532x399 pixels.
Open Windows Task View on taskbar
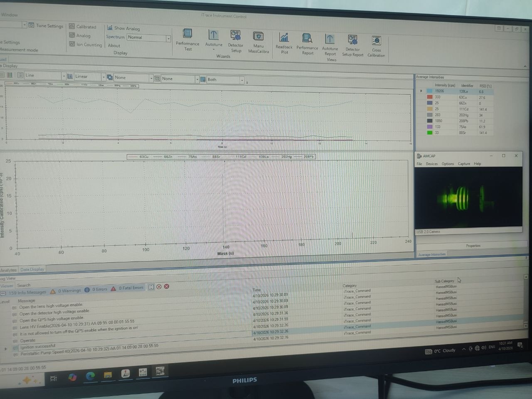click(53, 378)
